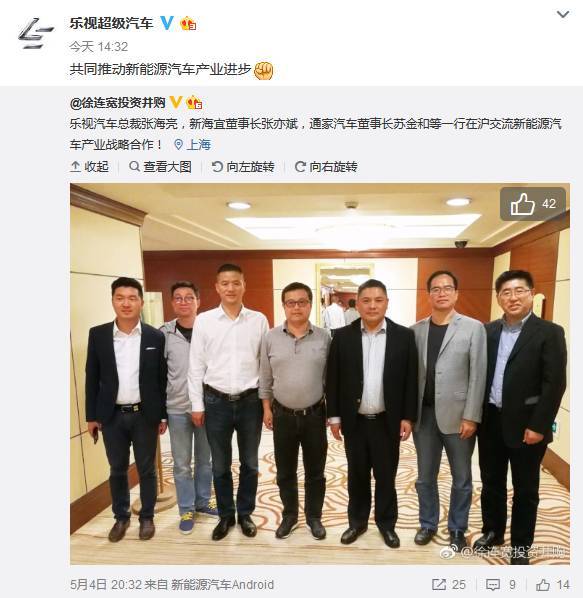Like the original post showing 14
583x598 pixels.
(x=553, y=585)
